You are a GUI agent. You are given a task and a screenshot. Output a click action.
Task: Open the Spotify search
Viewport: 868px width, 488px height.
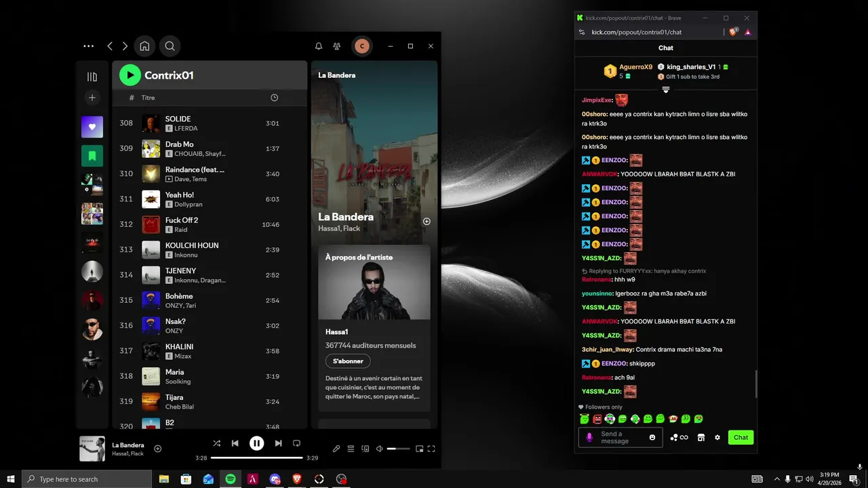pyautogui.click(x=170, y=46)
